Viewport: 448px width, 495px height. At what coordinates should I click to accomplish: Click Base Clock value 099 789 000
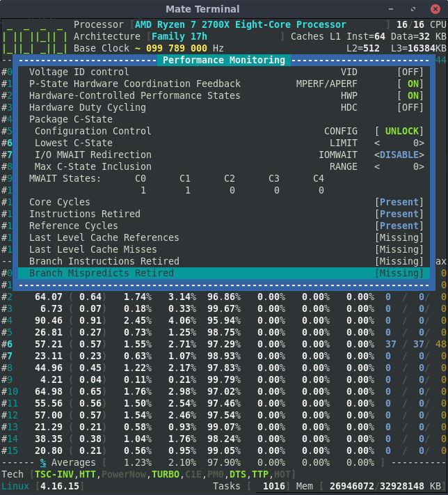click(177, 48)
